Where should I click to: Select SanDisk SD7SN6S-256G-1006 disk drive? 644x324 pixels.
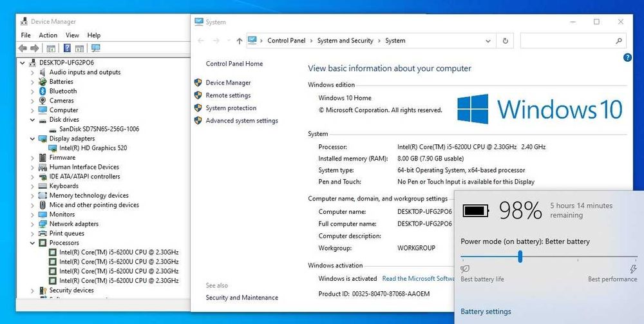99,129
